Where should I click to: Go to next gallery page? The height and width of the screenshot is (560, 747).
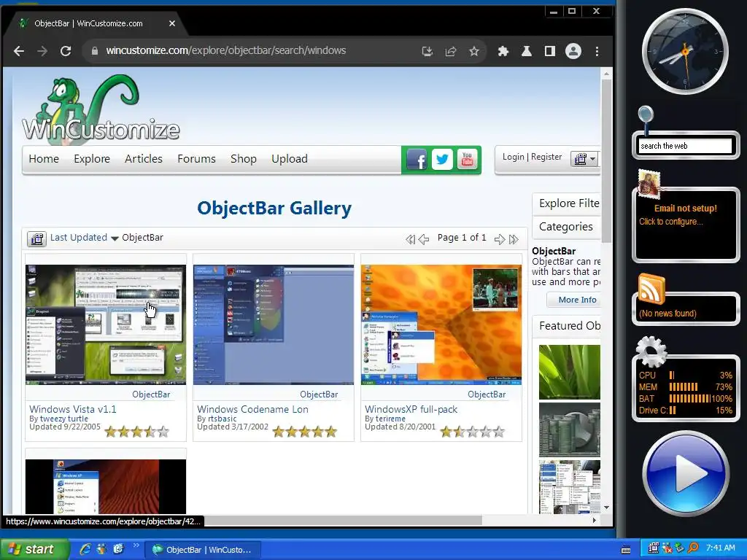tap(500, 239)
